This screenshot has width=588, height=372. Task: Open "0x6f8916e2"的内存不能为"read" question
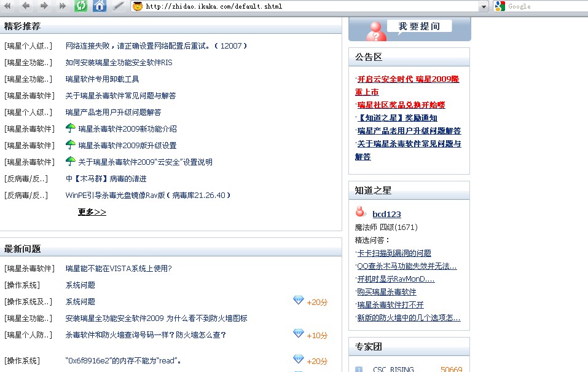coord(123,361)
